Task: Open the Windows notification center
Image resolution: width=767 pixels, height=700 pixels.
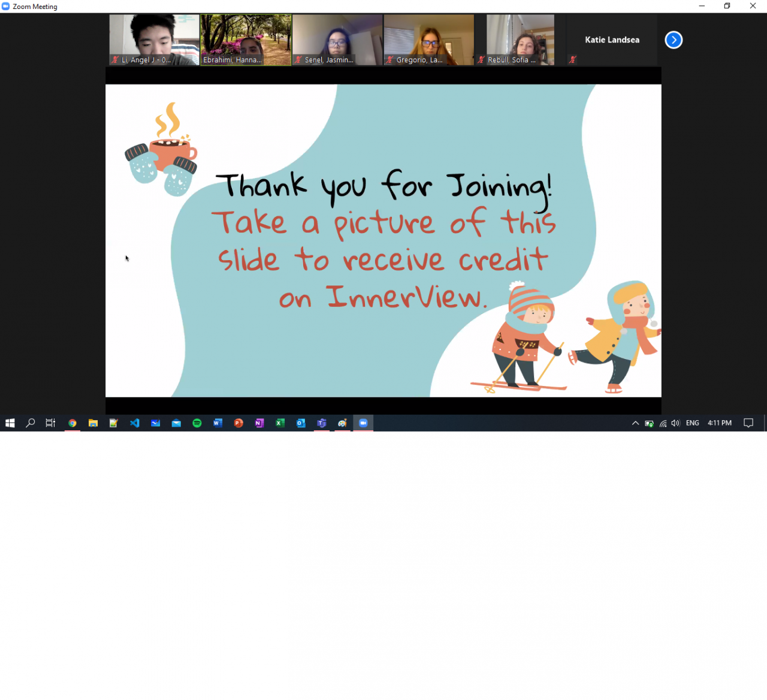Action: pyautogui.click(x=748, y=423)
